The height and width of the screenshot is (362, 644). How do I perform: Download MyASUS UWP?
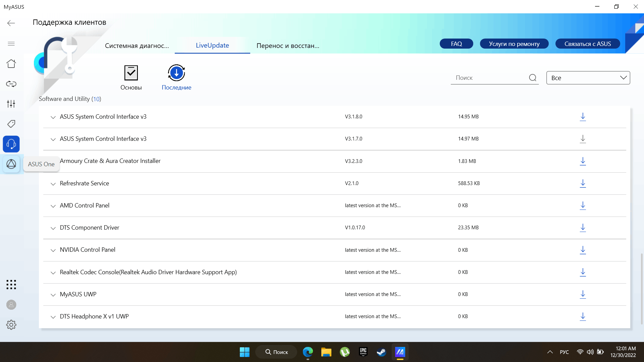583,294
